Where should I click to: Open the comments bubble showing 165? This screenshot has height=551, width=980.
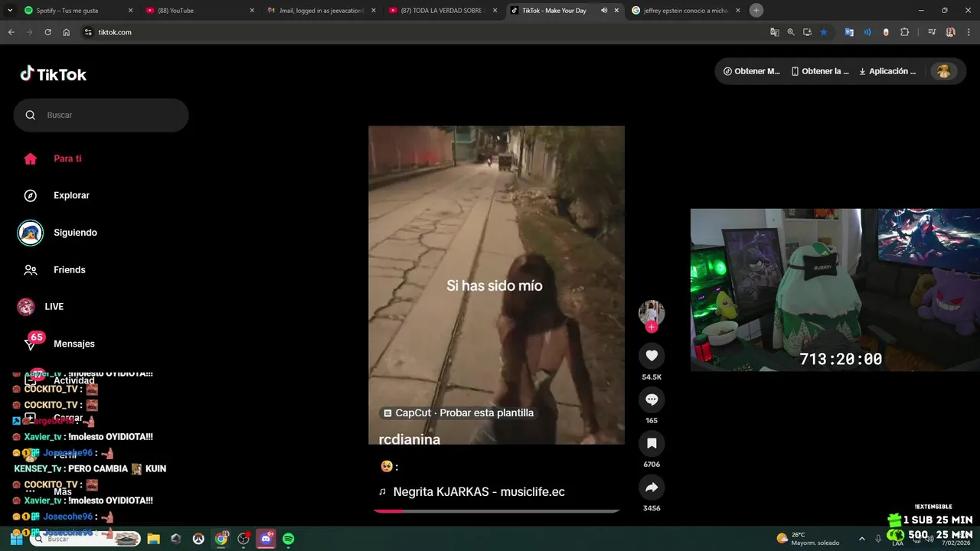(x=652, y=399)
